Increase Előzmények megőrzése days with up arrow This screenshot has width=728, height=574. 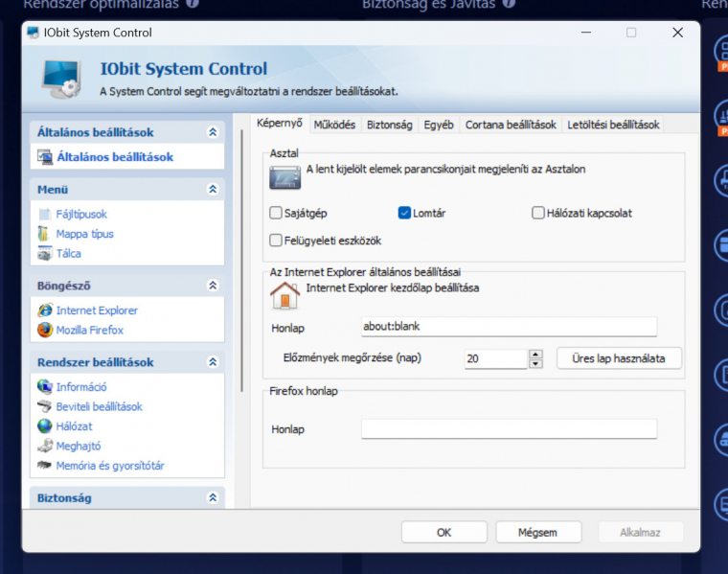pyautogui.click(x=535, y=354)
